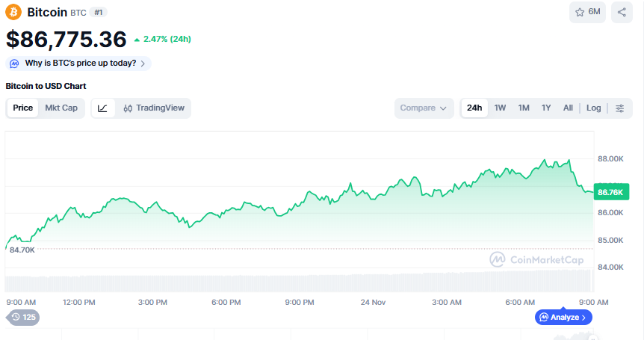Click the CoinMarketCap watermark logo

click(535, 259)
